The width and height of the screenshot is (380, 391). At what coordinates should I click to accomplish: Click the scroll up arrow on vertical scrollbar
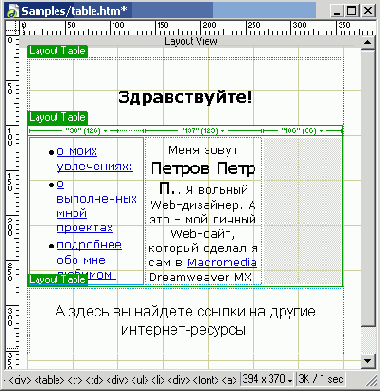point(368,43)
